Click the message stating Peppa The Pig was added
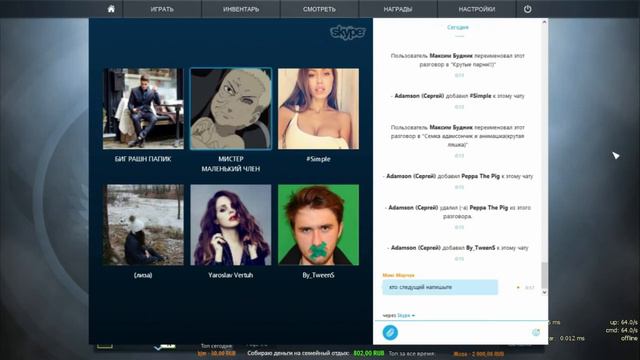This screenshot has height=360, width=640. (459, 176)
